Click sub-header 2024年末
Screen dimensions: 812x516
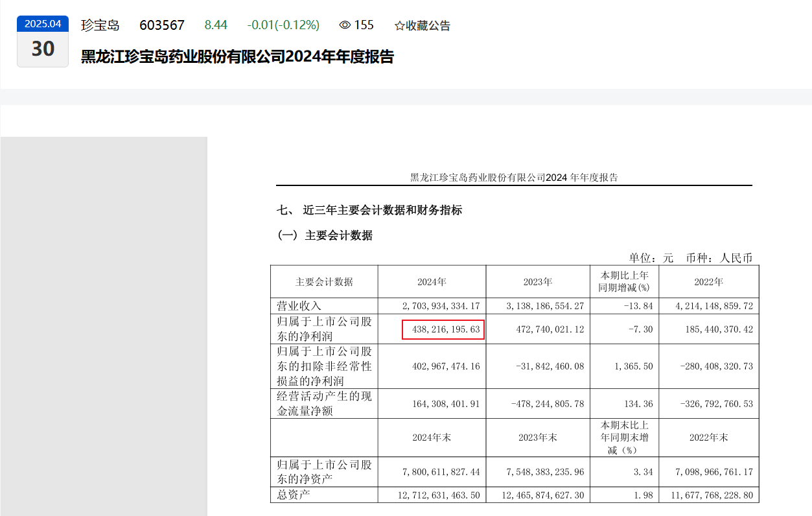pos(432,438)
